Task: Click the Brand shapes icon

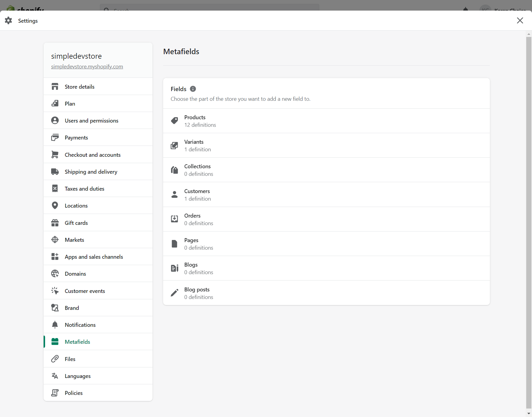Action: coord(55,308)
